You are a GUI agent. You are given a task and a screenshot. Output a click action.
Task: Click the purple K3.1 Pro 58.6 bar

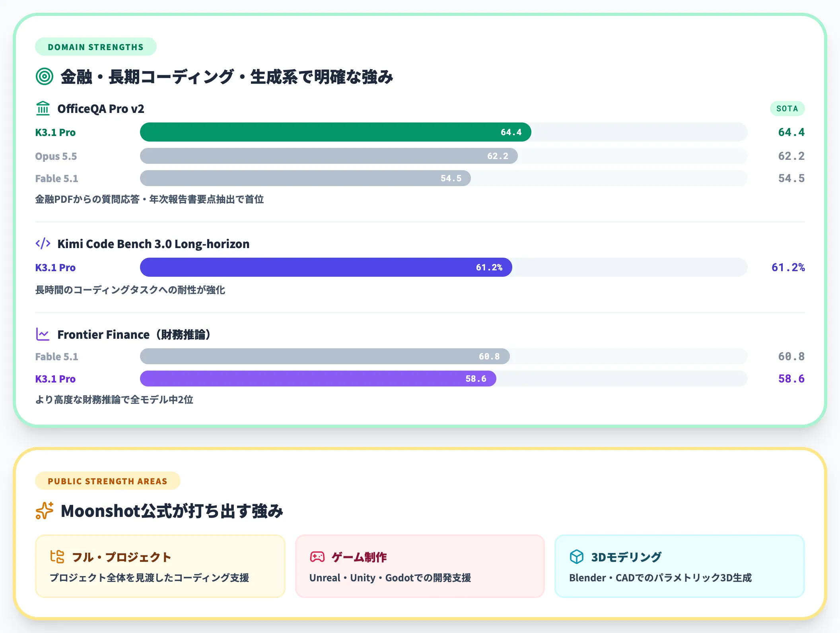coord(318,379)
